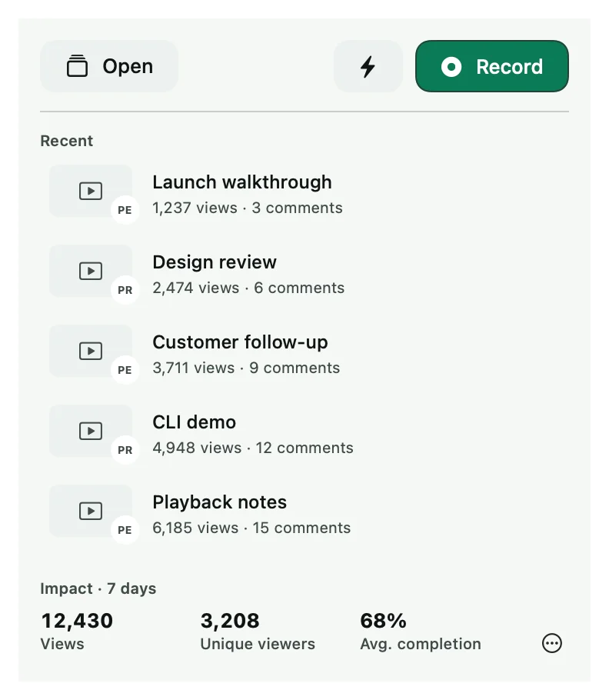Viewport: 609px width, 700px height.
Task: Play the CLI demo video thumbnail
Action: click(91, 431)
